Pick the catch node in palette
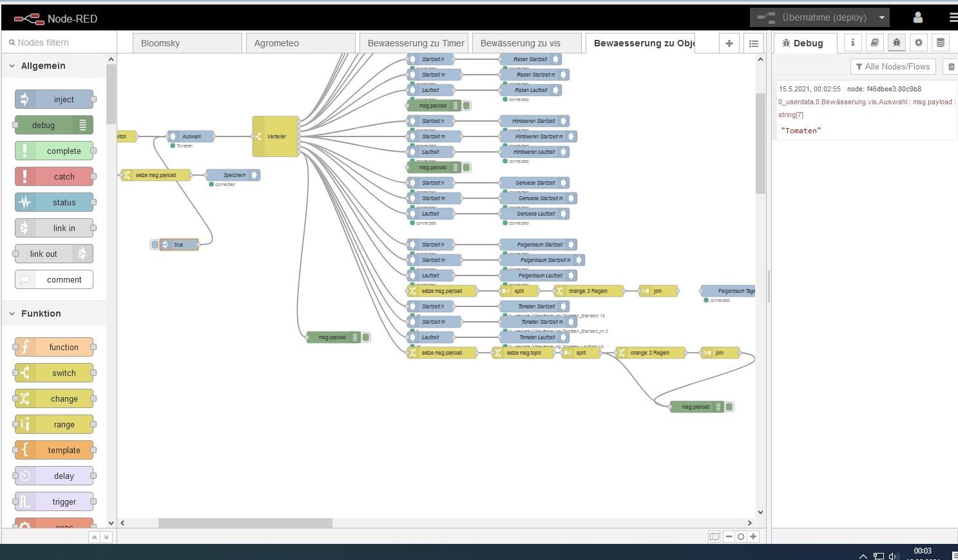The image size is (958, 560). click(54, 176)
